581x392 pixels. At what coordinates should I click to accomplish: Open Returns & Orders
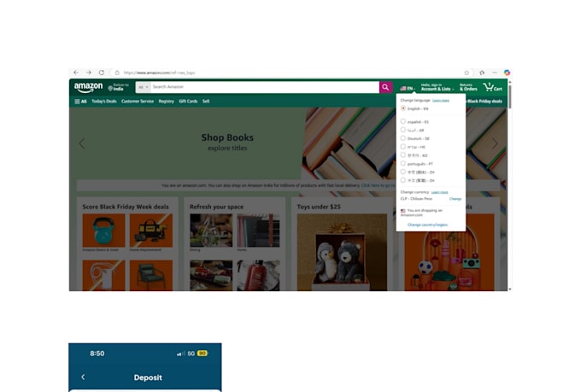coord(468,87)
